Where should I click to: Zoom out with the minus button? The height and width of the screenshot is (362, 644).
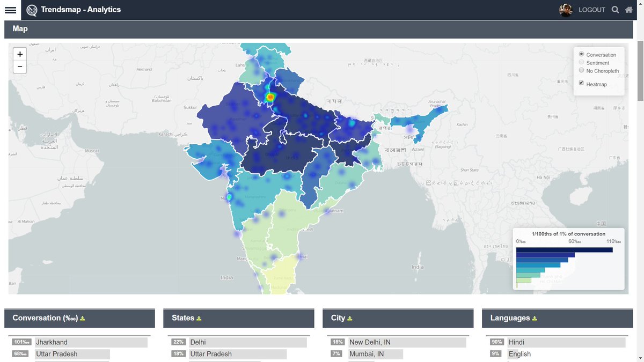click(x=19, y=66)
